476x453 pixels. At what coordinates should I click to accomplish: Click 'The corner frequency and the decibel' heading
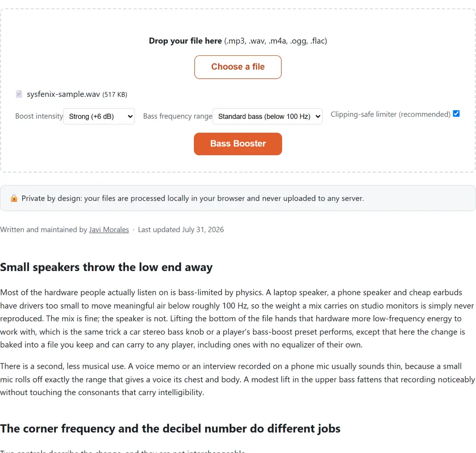(x=170, y=428)
